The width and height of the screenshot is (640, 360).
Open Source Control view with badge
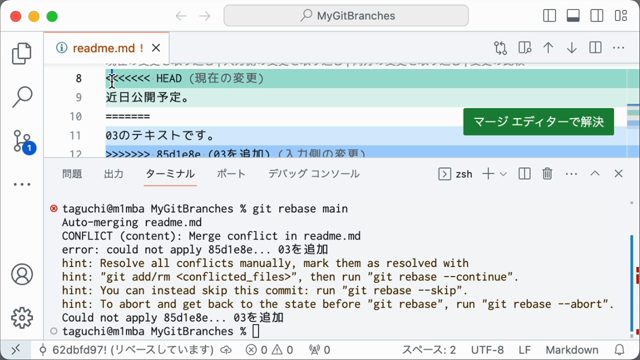pyautogui.click(x=23, y=142)
